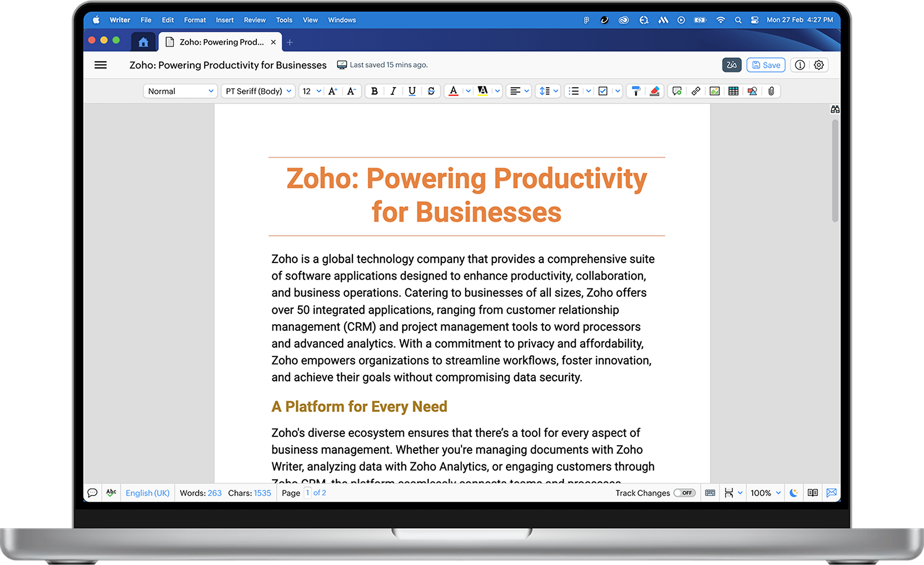Go to the home tab icon
924x565 pixels.
click(143, 42)
